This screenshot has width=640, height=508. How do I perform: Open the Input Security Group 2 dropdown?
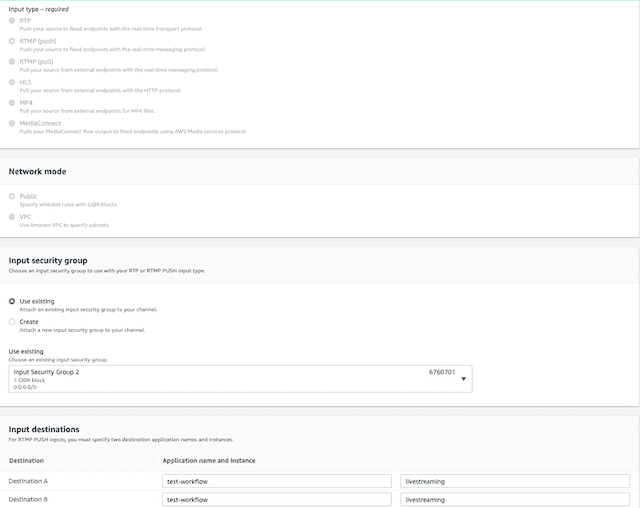240,378
